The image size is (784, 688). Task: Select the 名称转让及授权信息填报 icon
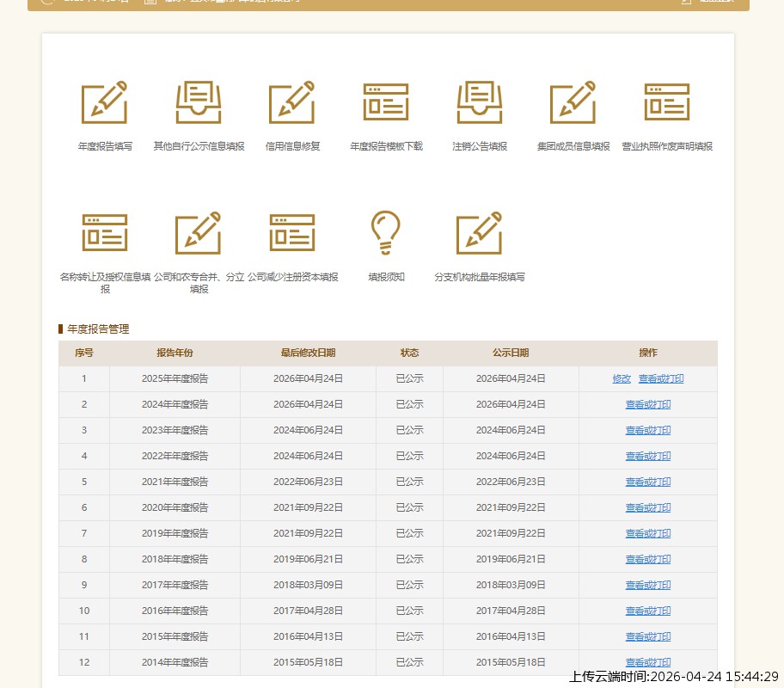[x=104, y=232]
